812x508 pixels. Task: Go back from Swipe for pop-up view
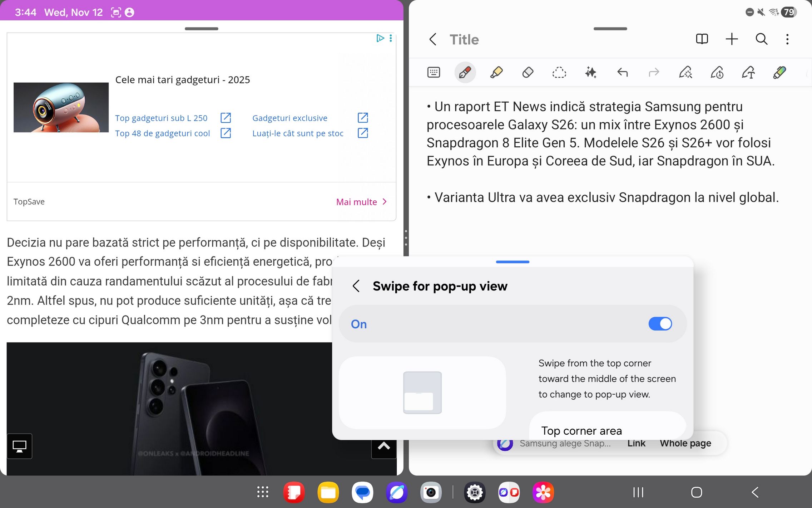(x=356, y=286)
